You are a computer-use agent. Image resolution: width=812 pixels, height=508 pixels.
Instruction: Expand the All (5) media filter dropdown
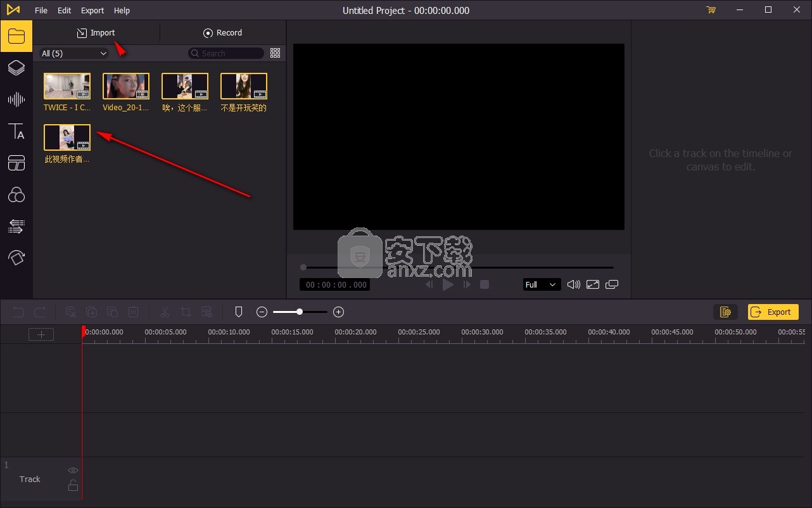[x=74, y=53]
